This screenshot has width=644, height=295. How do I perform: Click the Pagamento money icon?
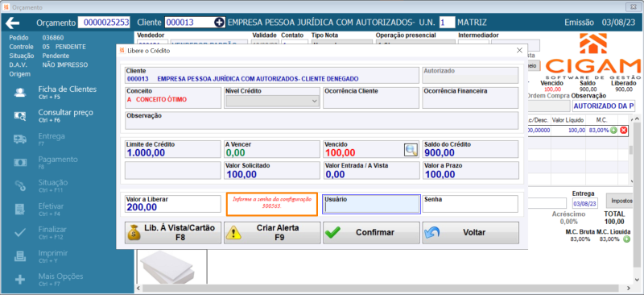pos(20,162)
